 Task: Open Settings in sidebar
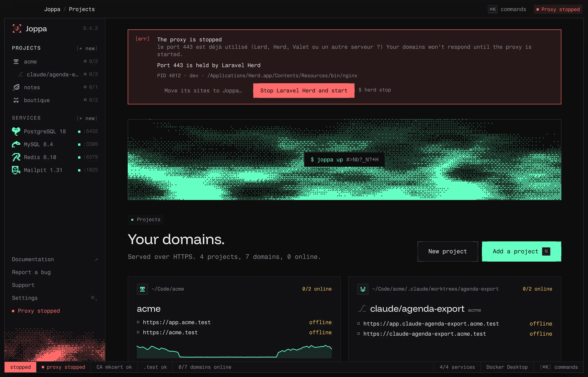[x=55, y=298]
